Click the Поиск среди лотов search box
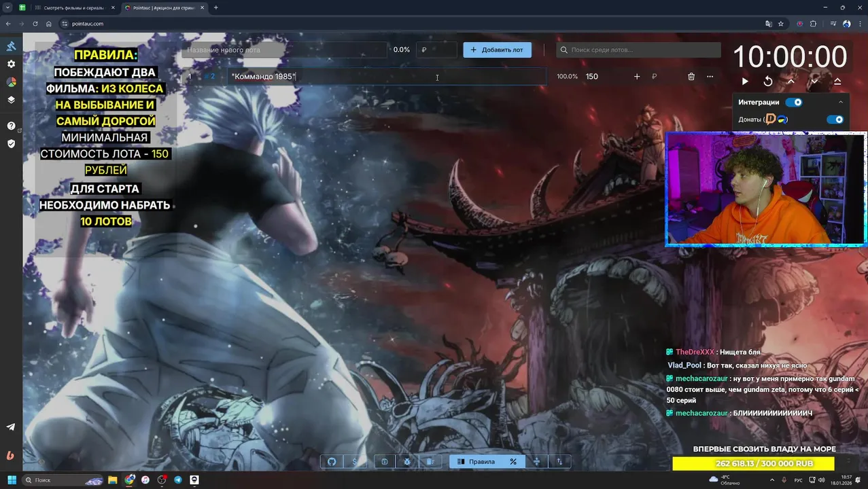 [x=639, y=50]
